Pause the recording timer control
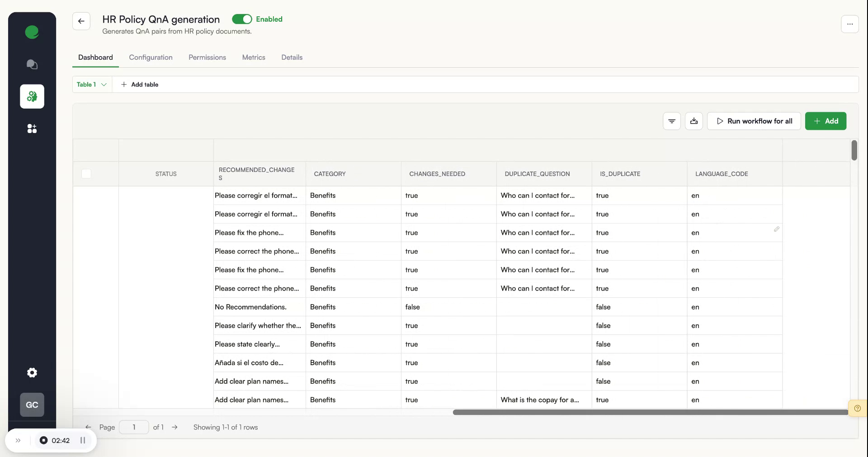Viewport: 868px width, 457px height. click(x=83, y=440)
